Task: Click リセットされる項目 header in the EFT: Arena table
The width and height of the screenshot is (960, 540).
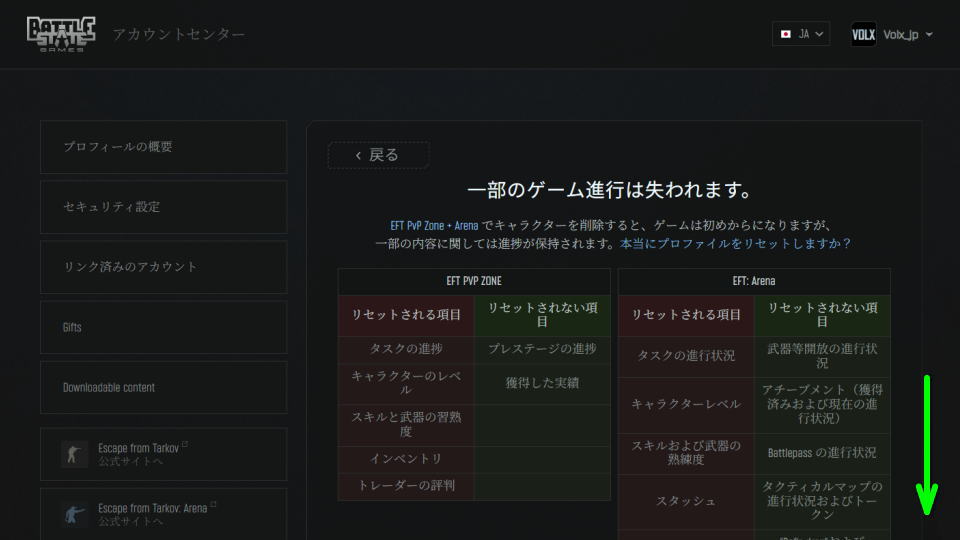Action: (x=686, y=315)
